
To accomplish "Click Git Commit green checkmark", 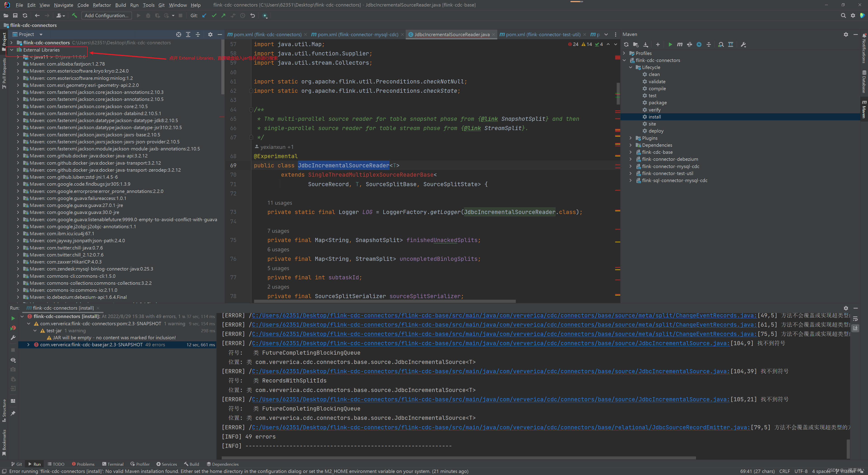I will point(214,16).
